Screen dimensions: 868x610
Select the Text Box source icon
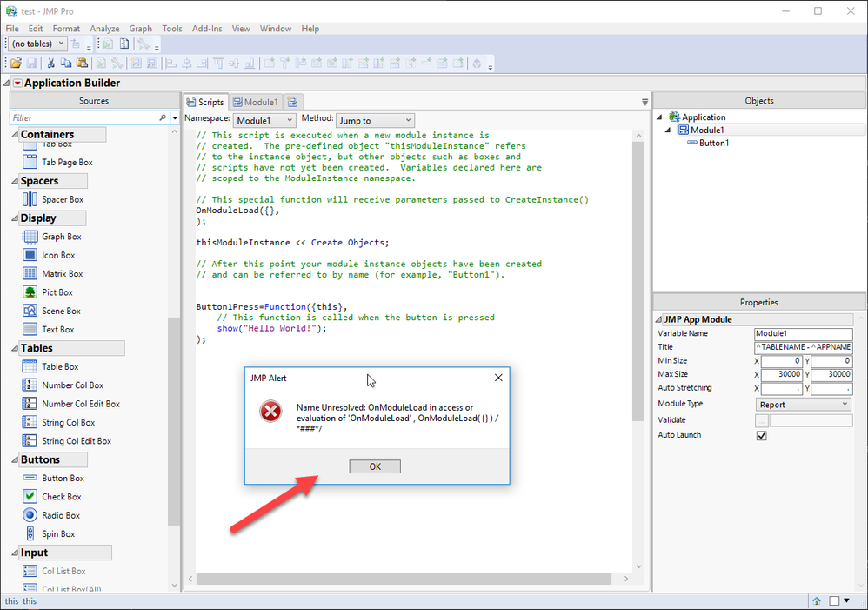(30, 329)
